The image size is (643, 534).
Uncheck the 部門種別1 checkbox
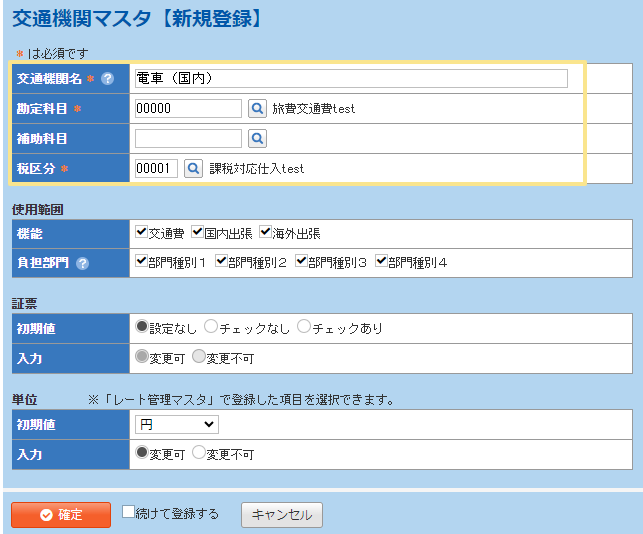[142, 262]
